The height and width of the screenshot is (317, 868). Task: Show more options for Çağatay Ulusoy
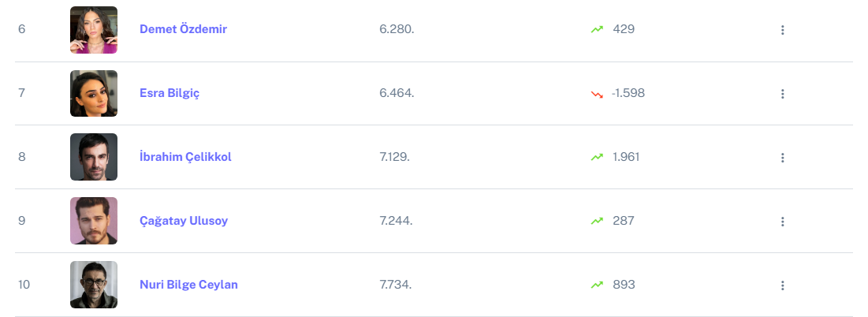pyautogui.click(x=782, y=222)
